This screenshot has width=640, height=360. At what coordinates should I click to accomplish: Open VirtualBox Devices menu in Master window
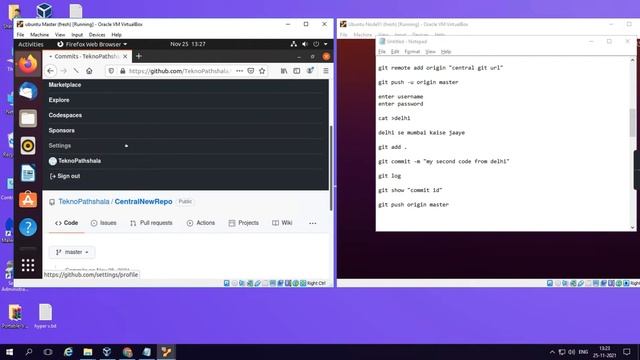97,35
